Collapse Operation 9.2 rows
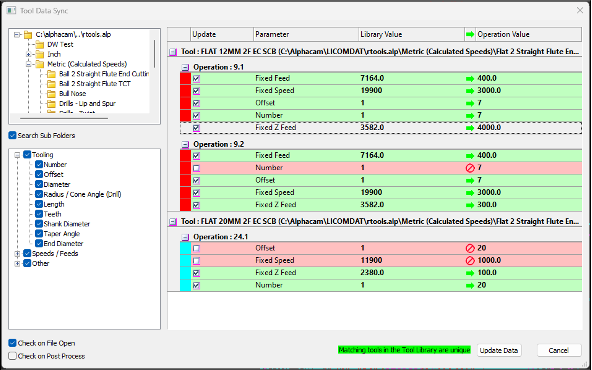 click(x=185, y=145)
